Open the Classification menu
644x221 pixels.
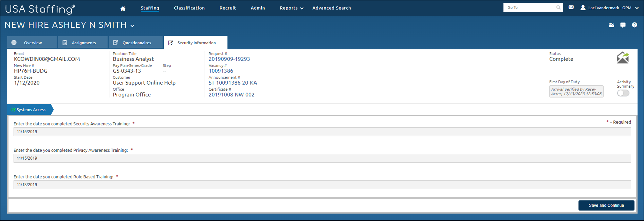click(x=189, y=8)
